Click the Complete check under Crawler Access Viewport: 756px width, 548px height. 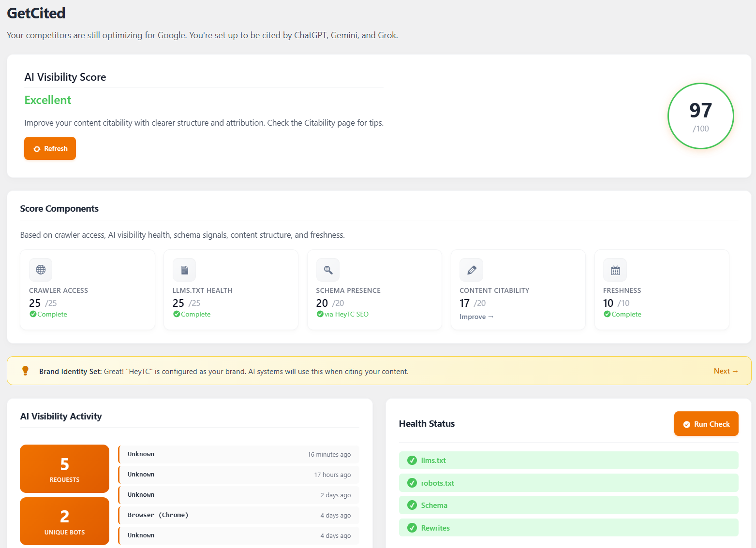pos(32,314)
